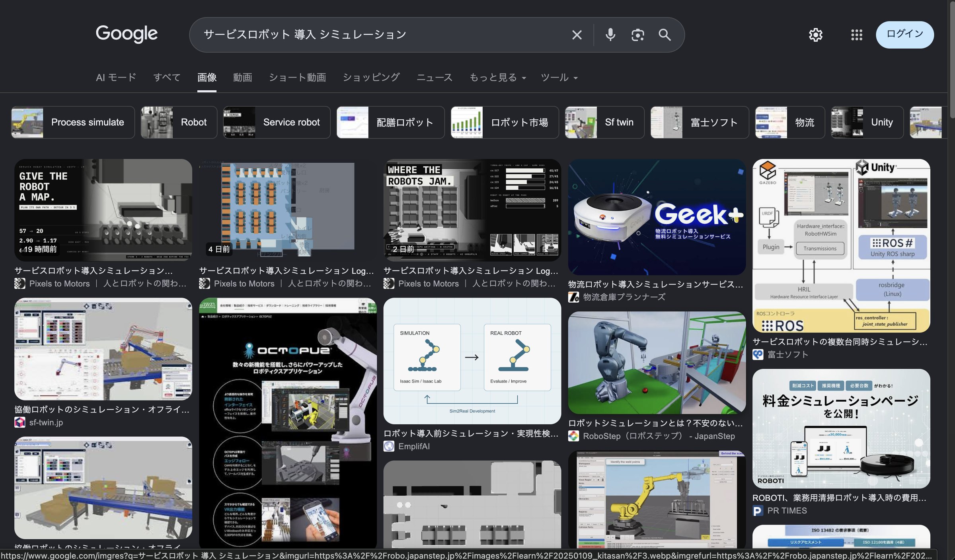Image resolution: width=955 pixels, height=560 pixels.
Task: Click the Google logo
Action: (x=127, y=34)
